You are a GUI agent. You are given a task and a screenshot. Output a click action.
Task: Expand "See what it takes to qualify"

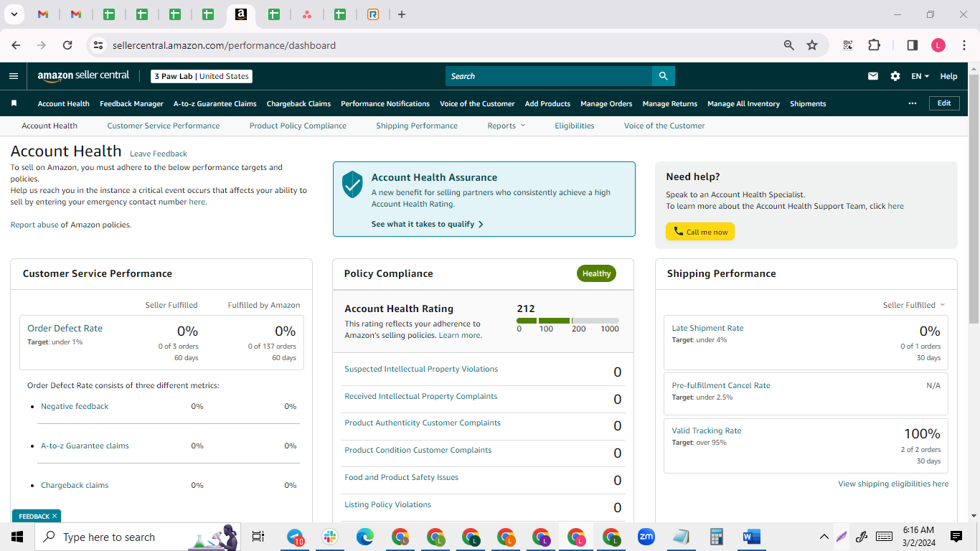tap(428, 224)
